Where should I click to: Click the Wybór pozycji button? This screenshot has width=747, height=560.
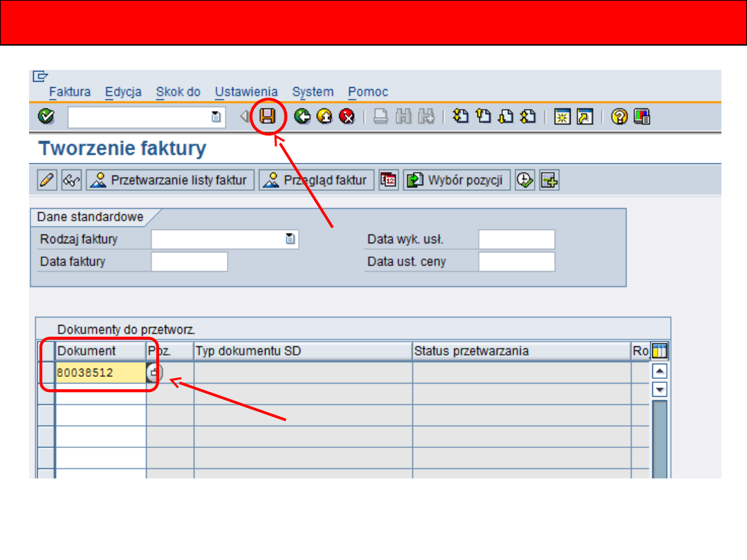coord(457,180)
